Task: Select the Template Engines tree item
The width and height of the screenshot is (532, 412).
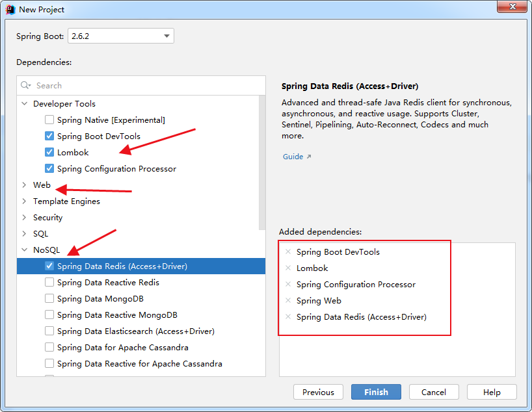Action: (x=66, y=201)
